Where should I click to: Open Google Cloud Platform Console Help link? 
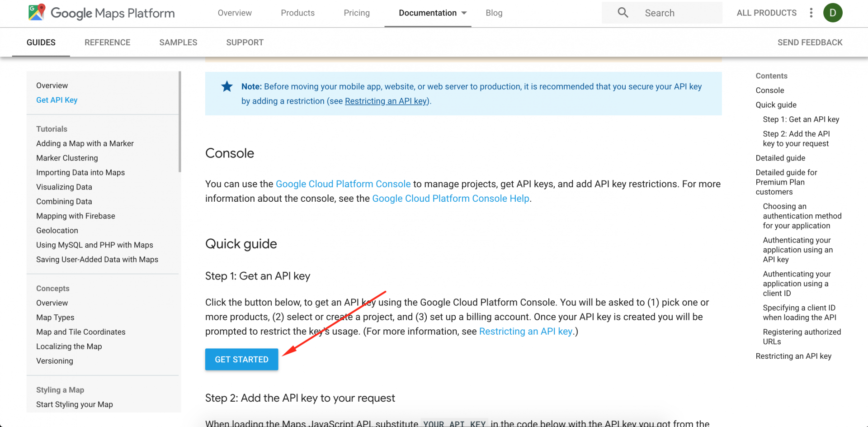(451, 199)
